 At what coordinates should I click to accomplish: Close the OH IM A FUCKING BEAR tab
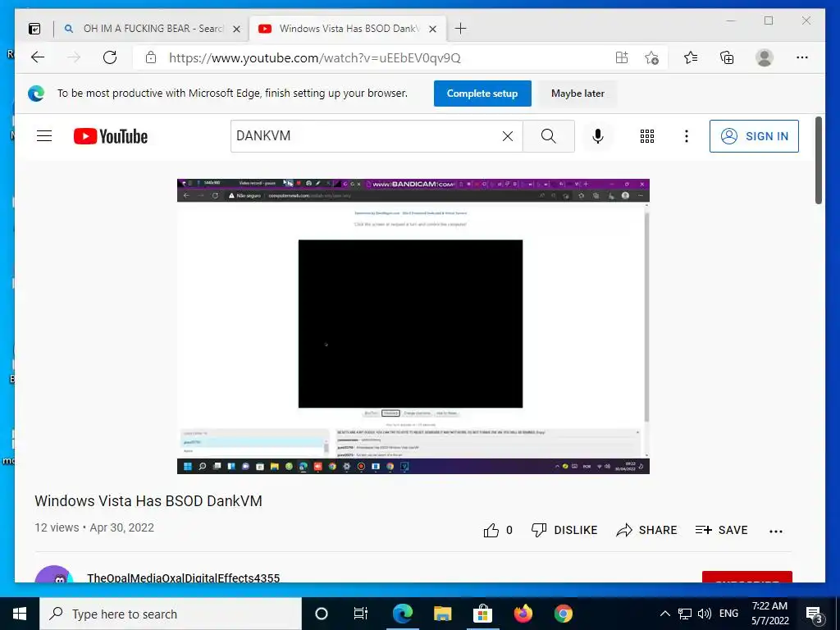pyautogui.click(x=236, y=29)
